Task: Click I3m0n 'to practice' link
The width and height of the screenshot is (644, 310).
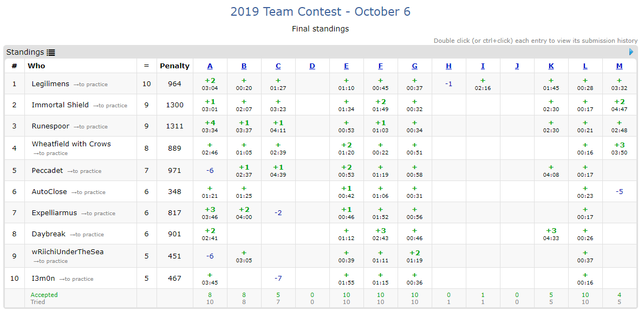Action: point(76,279)
